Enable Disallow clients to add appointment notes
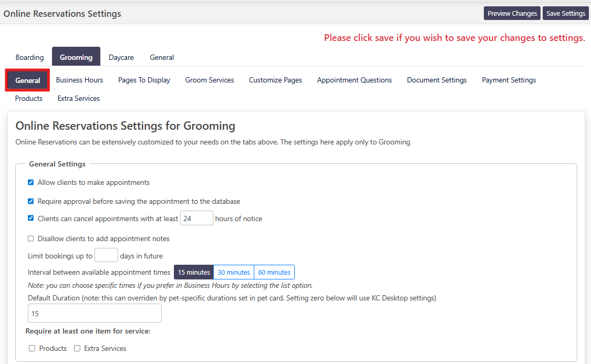591x364 pixels. pyautogui.click(x=31, y=238)
